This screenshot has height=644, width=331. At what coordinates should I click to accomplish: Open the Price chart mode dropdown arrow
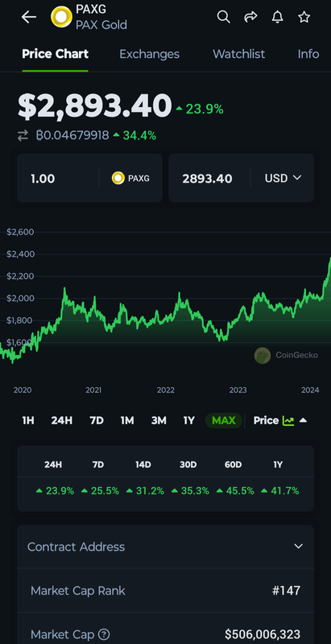[303, 420]
